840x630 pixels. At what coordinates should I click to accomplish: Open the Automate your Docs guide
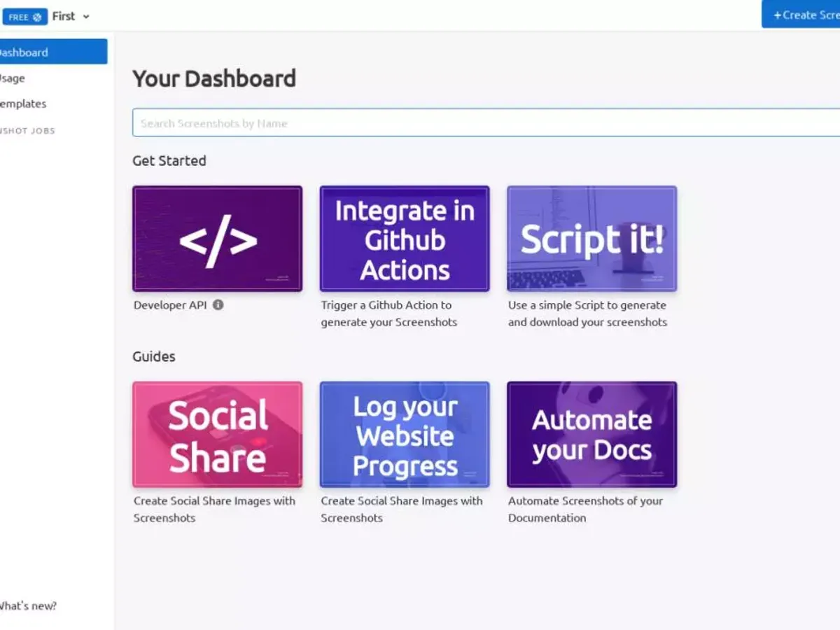pyautogui.click(x=591, y=433)
